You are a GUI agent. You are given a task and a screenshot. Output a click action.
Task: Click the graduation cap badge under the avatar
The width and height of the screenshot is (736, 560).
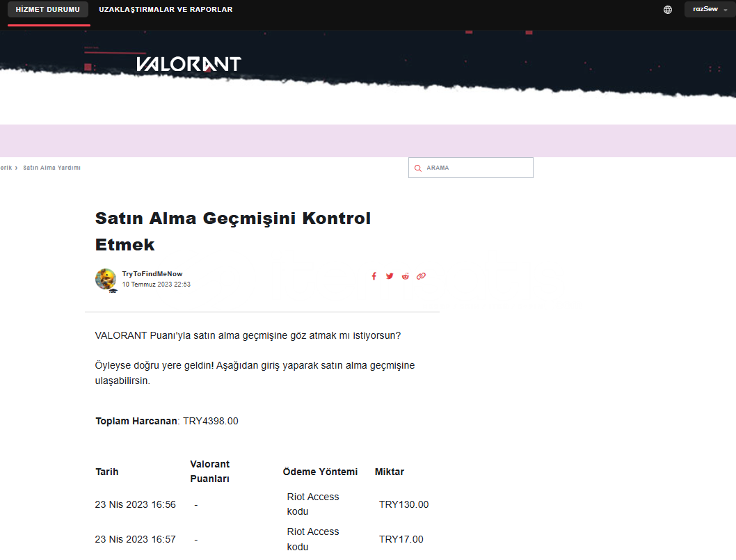(x=113, y=291)
